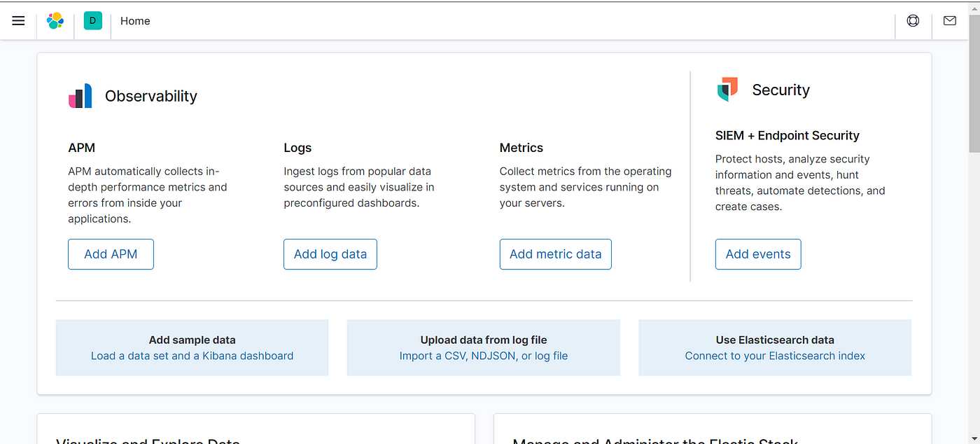This screenshot has width=980, height=444.
Task: Click the APM description paragraph
Action: [x=148, y=195]
